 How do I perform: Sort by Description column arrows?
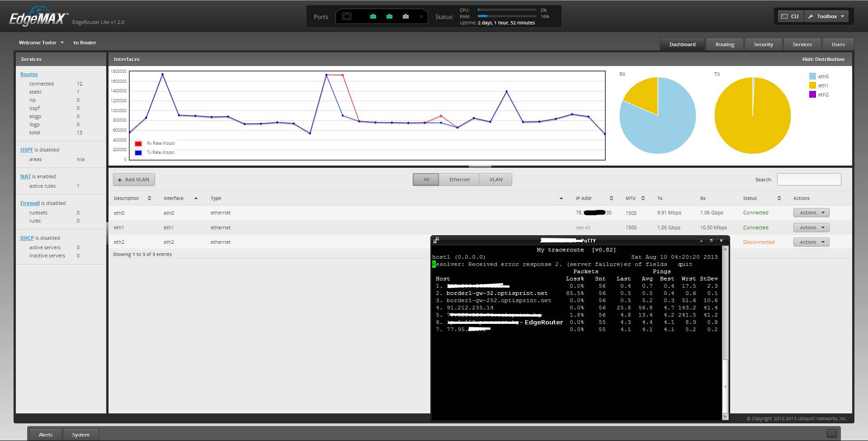pos(149,198)
